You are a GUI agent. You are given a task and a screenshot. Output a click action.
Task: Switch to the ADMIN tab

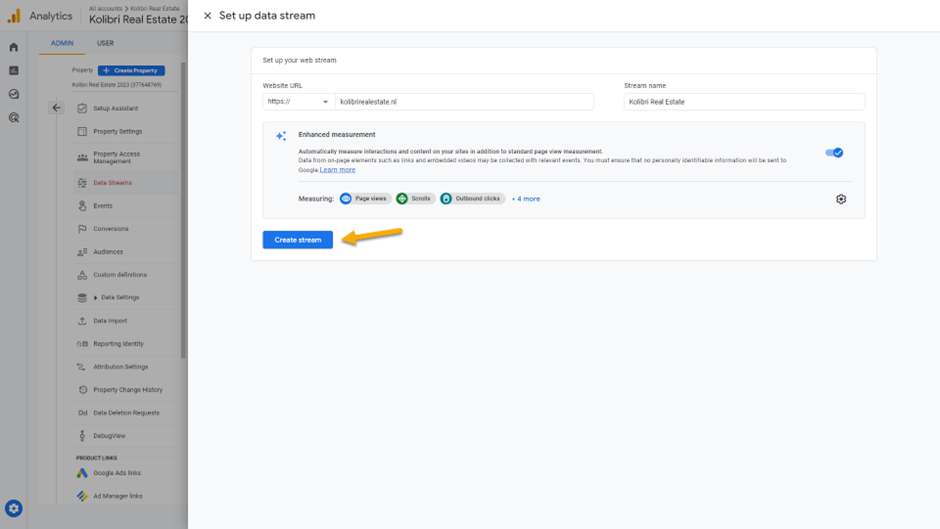coord(62,43)
